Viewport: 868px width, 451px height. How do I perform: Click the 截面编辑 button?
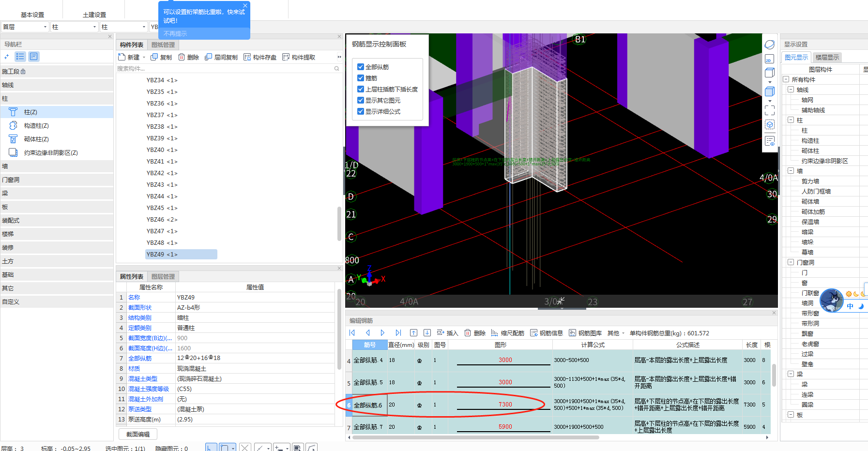pos(138,434)
